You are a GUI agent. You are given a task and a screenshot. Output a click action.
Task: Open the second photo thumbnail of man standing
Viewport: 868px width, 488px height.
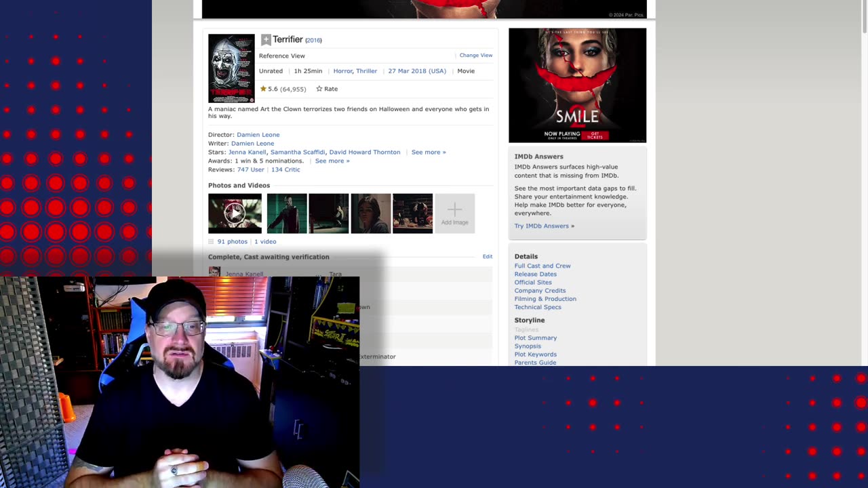287,213
